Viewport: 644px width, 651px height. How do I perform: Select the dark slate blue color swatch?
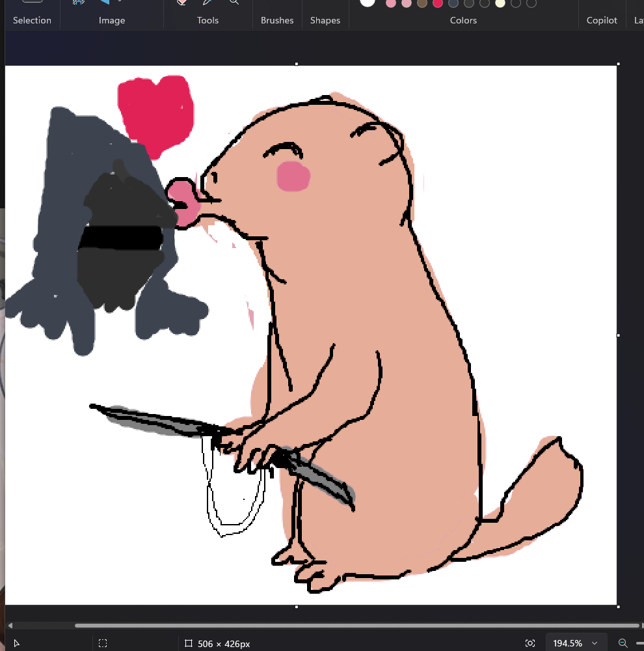pos(453,3)
